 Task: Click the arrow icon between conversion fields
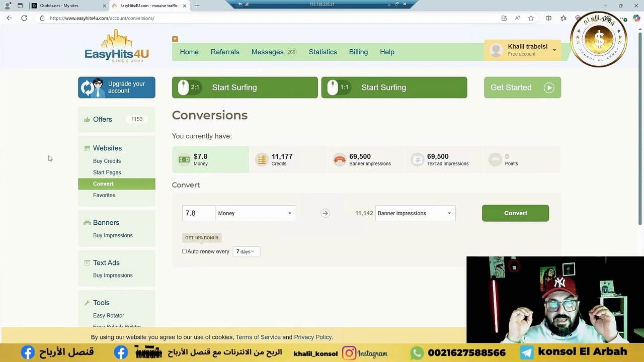(x=325, y=213)
